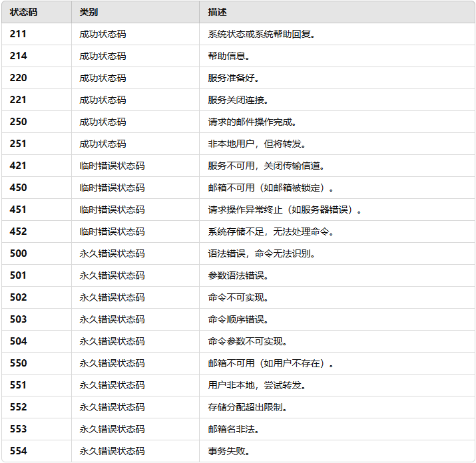Screen dimensions: 476x463
Task: Click 永久错误状态码 in the 502 row
Action: tap(112, 297)
